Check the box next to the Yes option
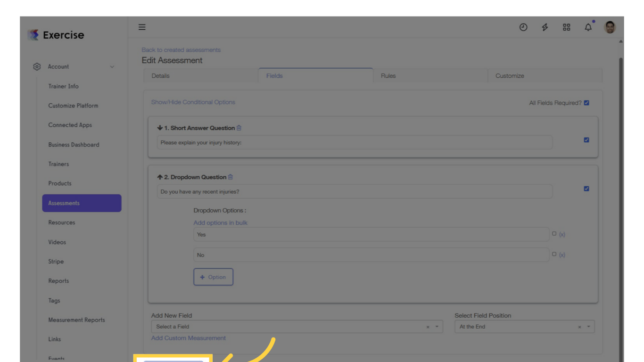 [x=554, y=233]
